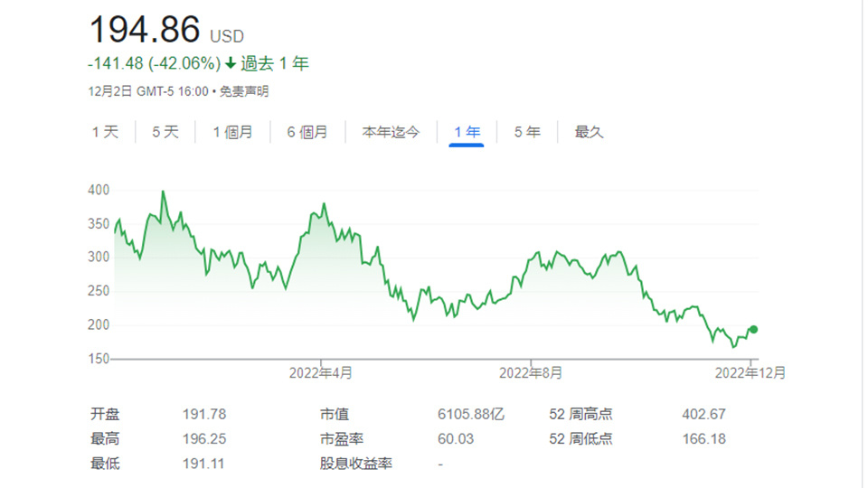Click the -141.48 (-42.06%) change text
This screenshot has height=488, width=868.
coord(155,63)
